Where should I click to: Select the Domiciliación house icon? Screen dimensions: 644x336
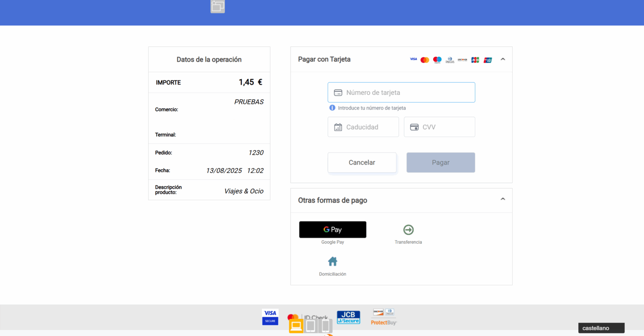[x=332, y=261]
